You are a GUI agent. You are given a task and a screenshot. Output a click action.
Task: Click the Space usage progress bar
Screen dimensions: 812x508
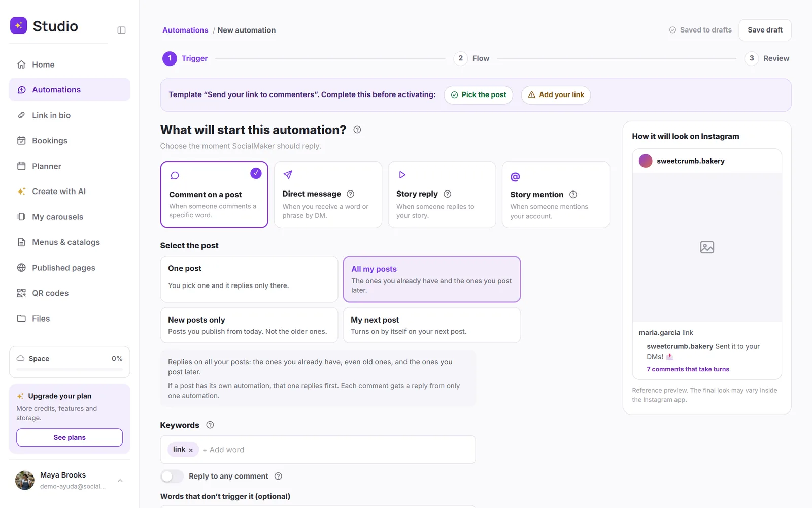click(70, 369)
